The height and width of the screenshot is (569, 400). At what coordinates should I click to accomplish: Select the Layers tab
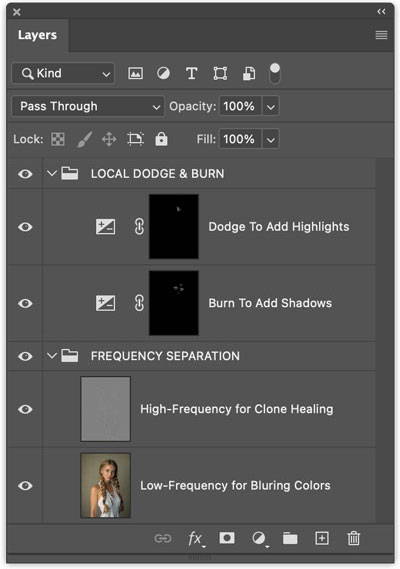(37, 35)
